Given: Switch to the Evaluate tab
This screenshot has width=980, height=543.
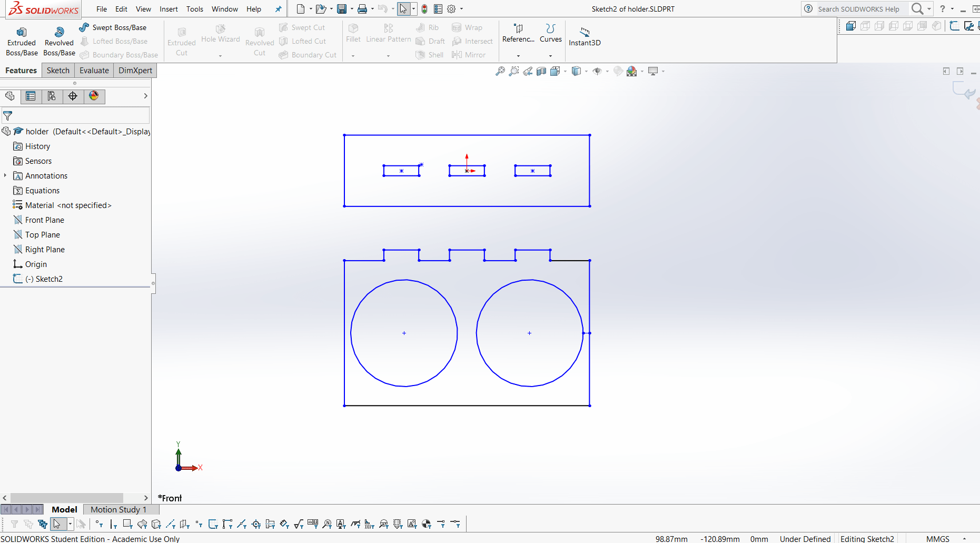Looking at the screenshot, I should [94, 71].
